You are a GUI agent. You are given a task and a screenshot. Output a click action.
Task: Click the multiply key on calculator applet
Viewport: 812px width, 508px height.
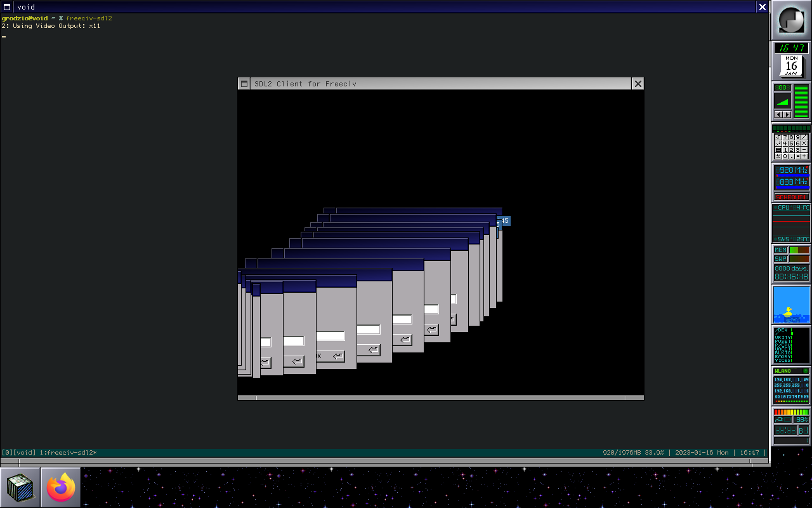click(804, 144)
